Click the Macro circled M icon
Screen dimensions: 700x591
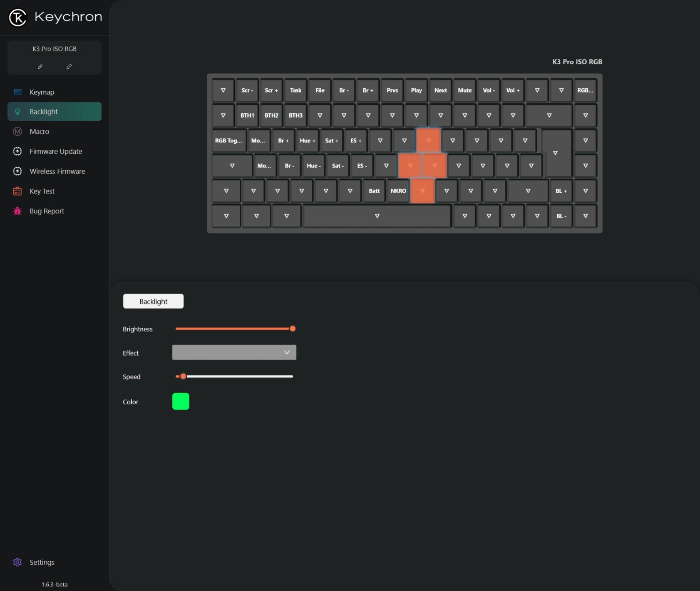[x=17, y=132]
